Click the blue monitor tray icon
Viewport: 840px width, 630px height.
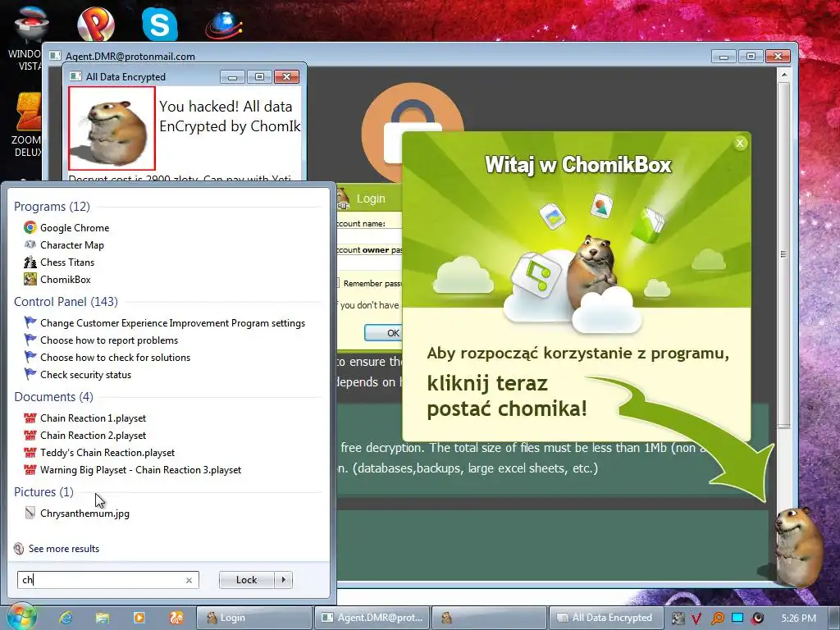click(x=737, y=618)
